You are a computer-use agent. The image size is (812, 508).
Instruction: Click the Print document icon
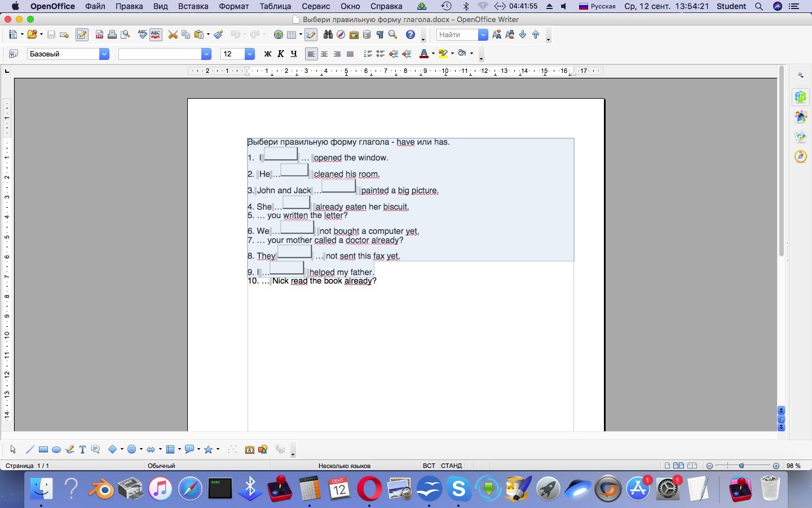click(112, 35)
